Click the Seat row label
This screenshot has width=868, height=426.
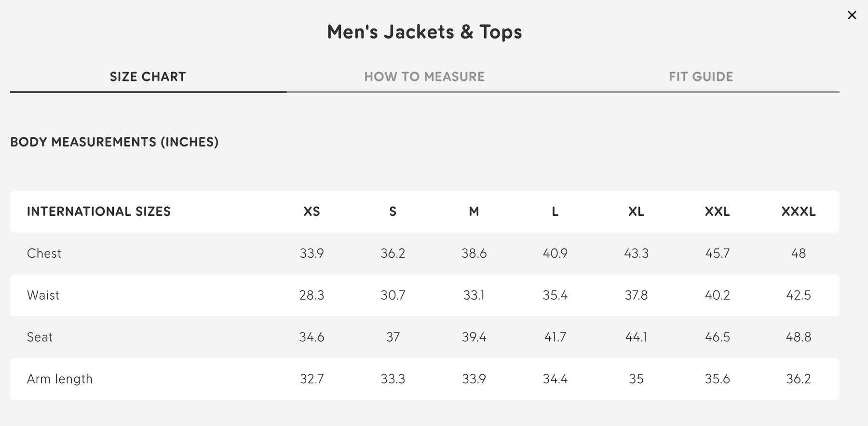[x=40, y=337]
